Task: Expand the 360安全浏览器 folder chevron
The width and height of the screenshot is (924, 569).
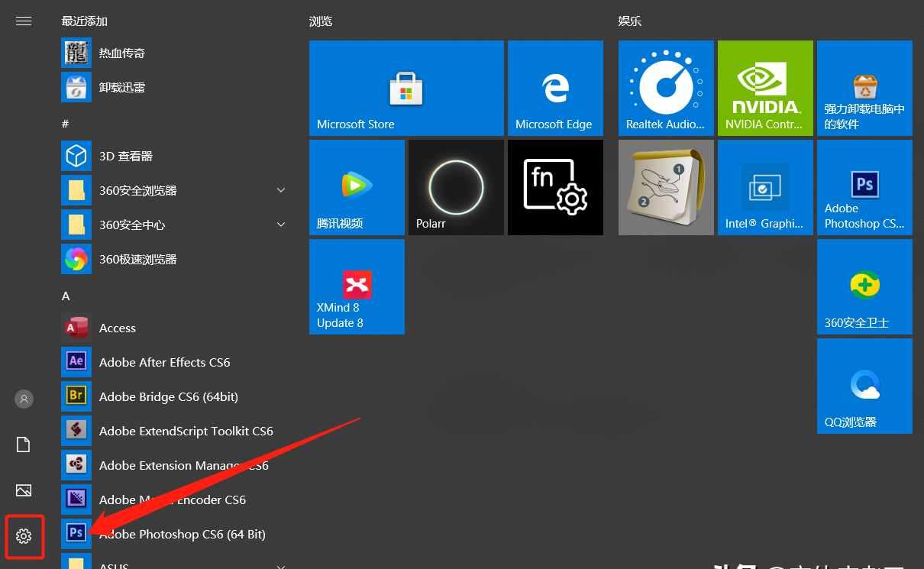Action: [281, 190]
